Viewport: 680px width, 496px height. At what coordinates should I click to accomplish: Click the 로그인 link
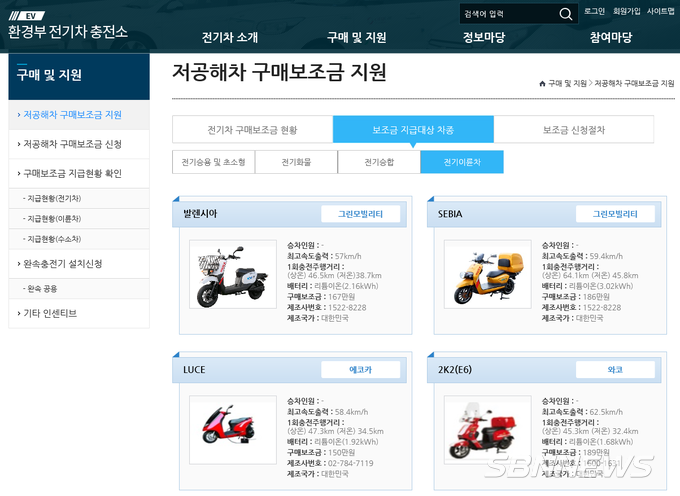point(594,11)
